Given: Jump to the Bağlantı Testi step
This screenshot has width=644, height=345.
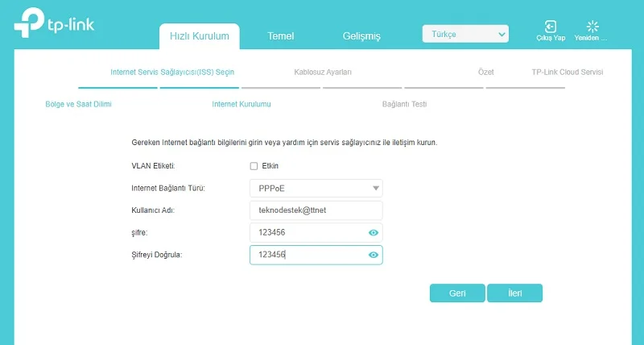Looking at the screenshot, I should (404, 104).
